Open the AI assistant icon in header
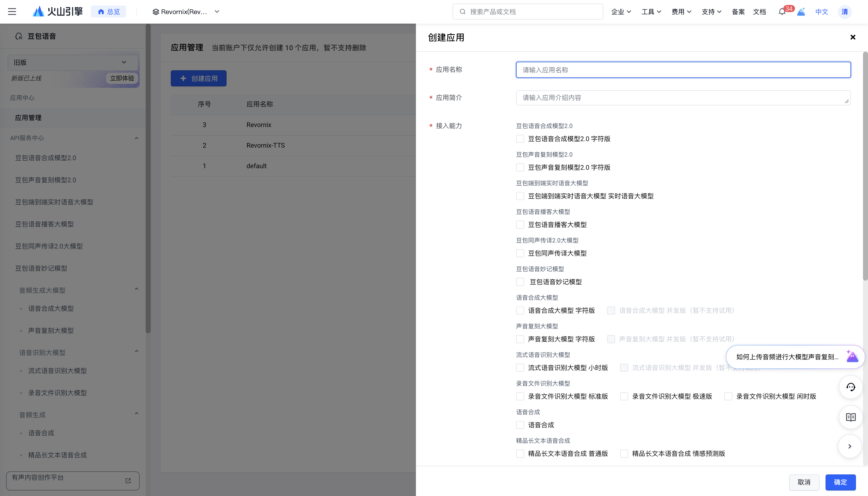The image size is (868, 496). click(x=801, y=12)
